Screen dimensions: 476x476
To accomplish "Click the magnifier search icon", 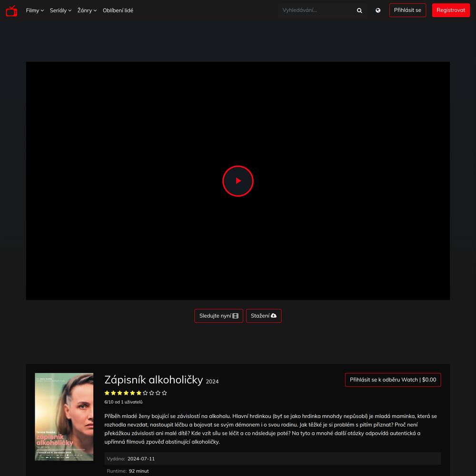I will click(x=359, y=10).
